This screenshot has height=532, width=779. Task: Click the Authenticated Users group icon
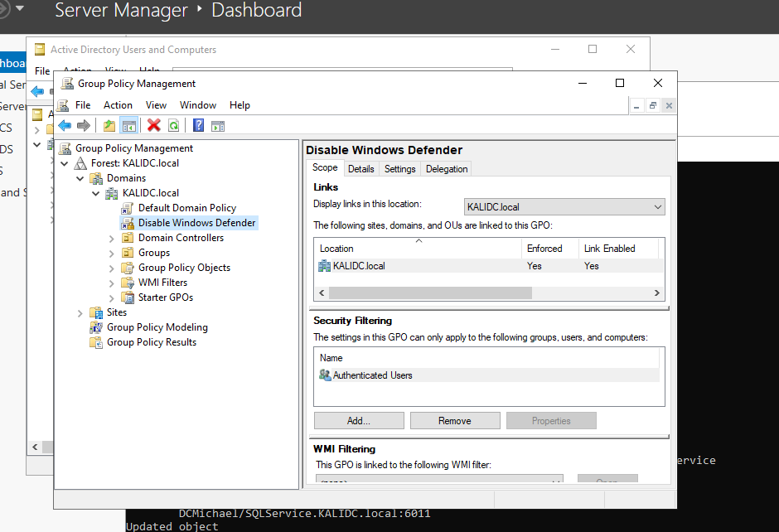325,375
